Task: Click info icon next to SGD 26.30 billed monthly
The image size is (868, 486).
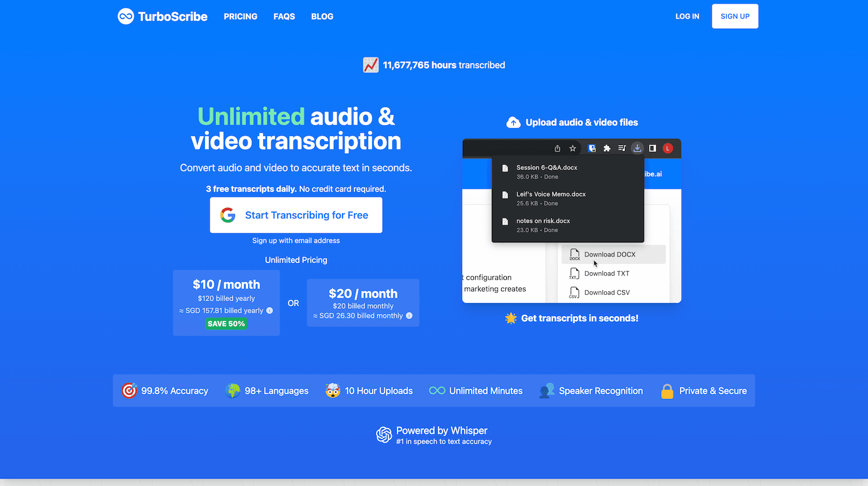Action: (x=409, y=316)
